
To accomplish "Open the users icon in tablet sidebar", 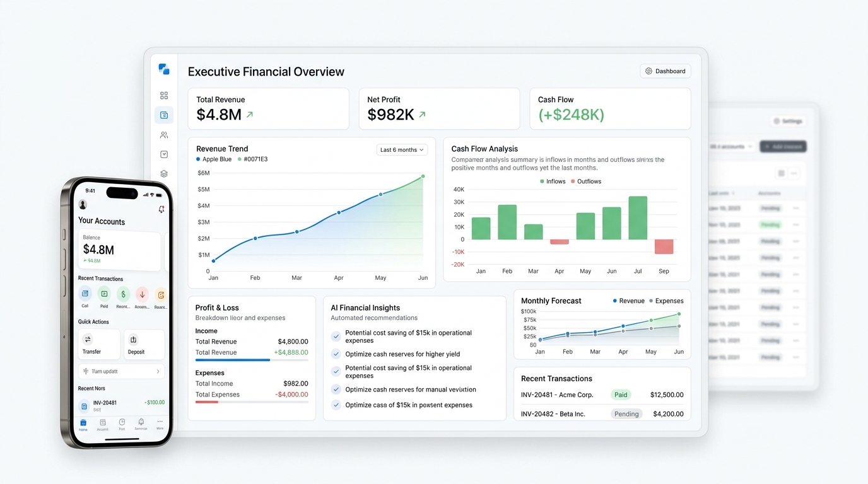I will pos(164,135).
